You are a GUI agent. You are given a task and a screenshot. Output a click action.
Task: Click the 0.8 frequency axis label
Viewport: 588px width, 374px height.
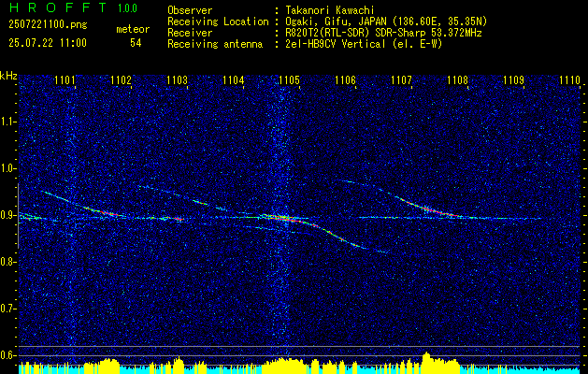pyautogui.click(x=8, y=262)
